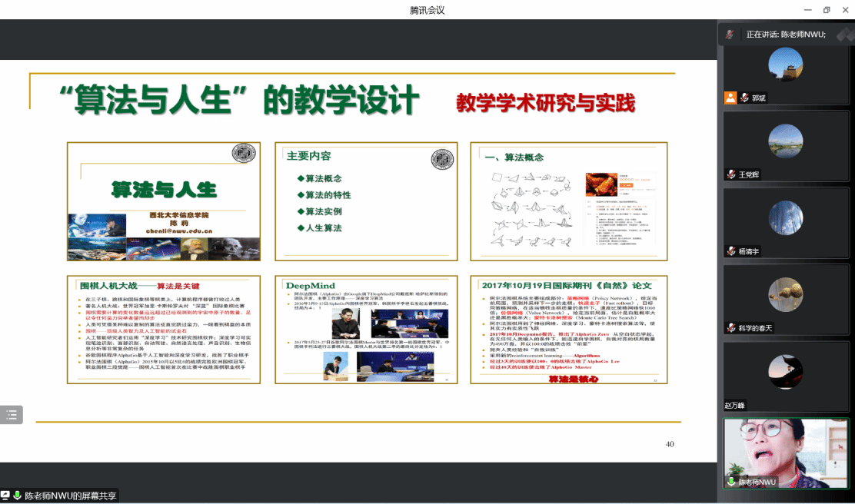Open the list panel button on left edge
The width and height of the screenshot is (855, 504).
(x=12, y=415)
